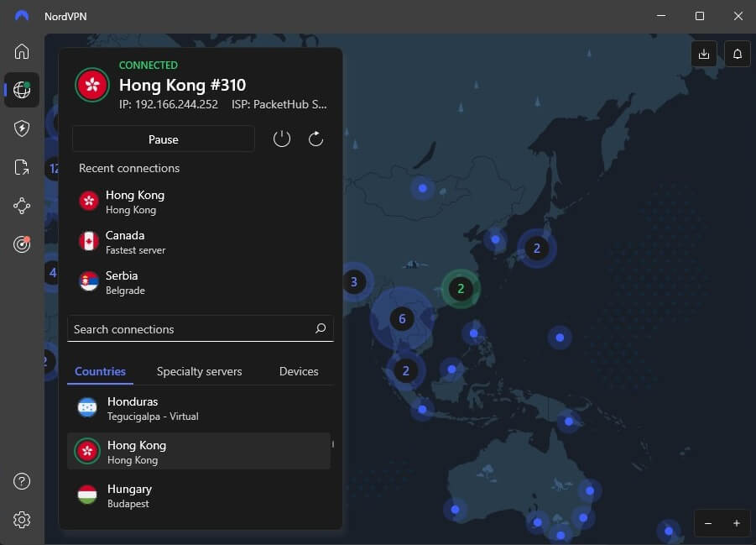This screenshot has width=756, height=545.
Task: Switch to the Specialty servers tab
Action: (199, 371)
